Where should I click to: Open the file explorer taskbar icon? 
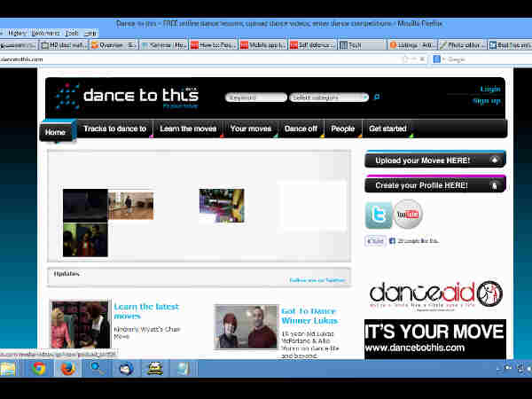point(8,369)
